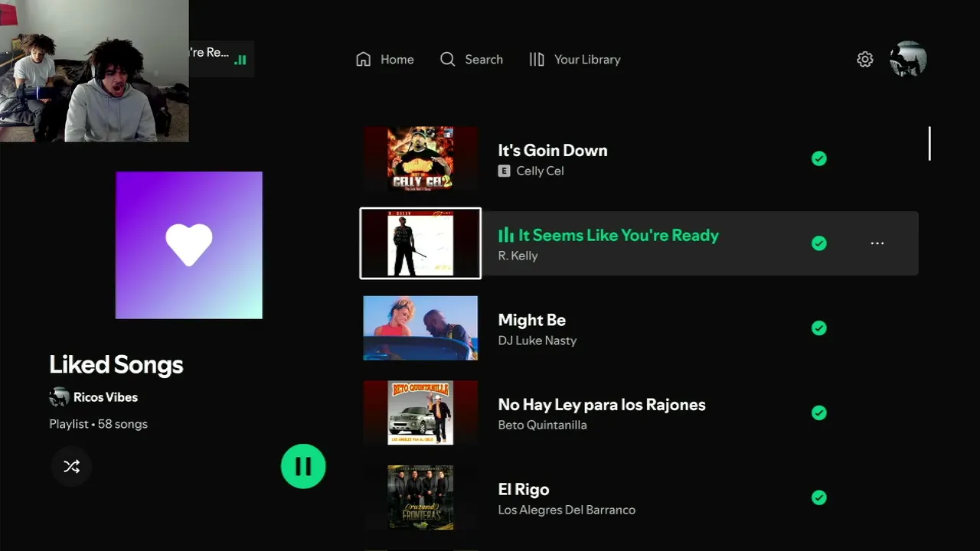This screenshot has height=551, width=980.
Task: Open the Ricos Vibes profile link
Action: point(106,397)
